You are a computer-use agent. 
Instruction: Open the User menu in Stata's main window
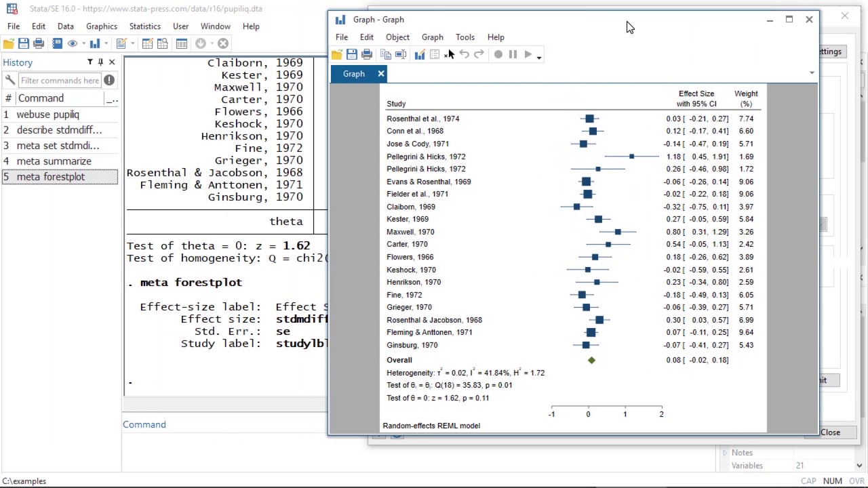pos(180,26)
